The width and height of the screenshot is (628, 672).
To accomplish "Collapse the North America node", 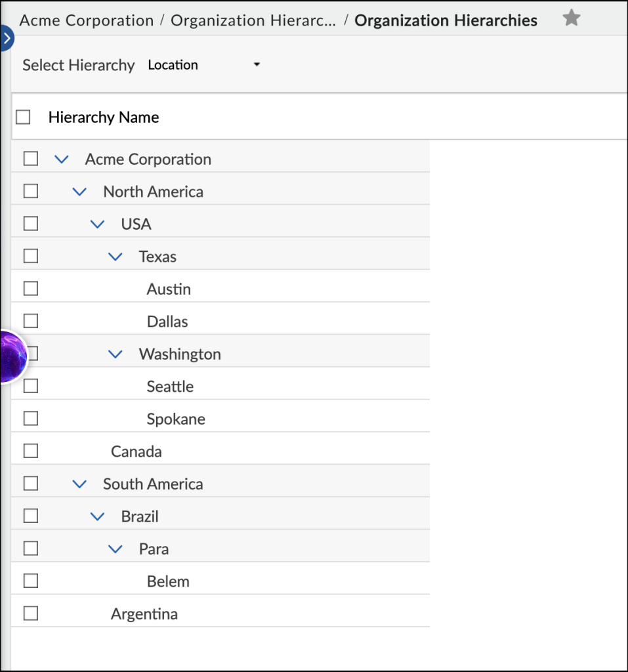I will 79,191.
